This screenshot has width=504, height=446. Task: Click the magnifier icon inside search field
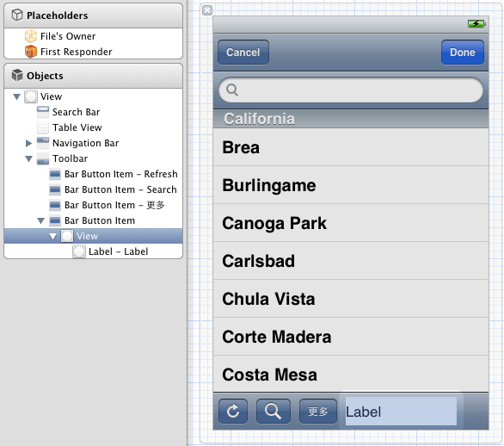(232, 90)
